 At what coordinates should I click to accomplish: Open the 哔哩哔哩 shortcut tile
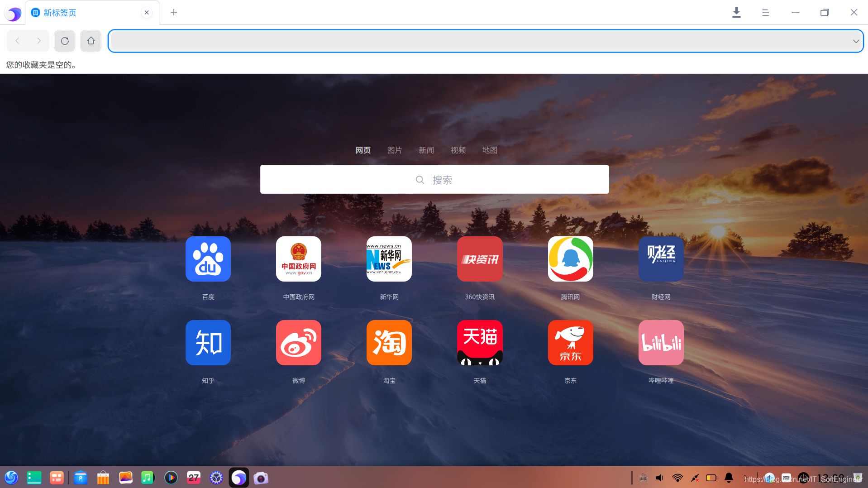661,343
